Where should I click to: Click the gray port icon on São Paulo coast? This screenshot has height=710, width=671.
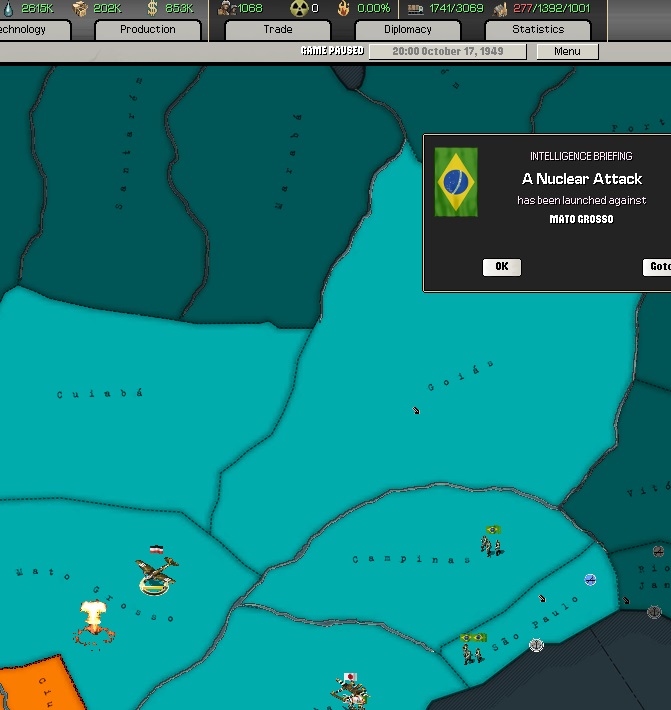click(536, 646)
